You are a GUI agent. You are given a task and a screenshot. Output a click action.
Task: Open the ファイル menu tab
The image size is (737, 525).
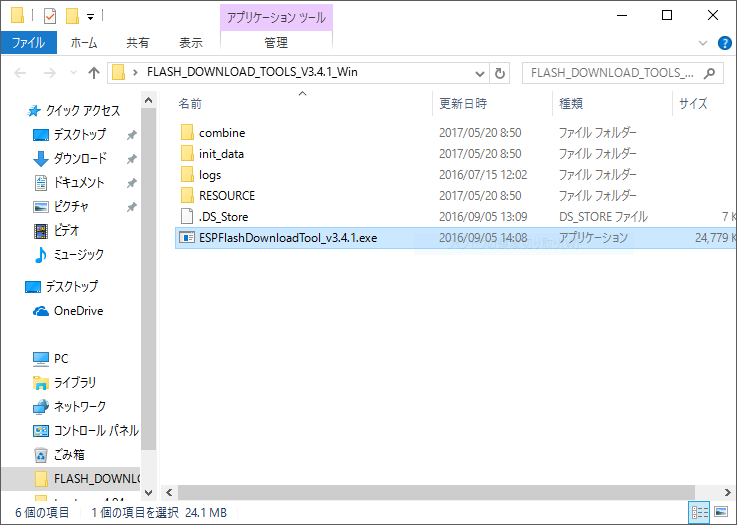click(x=29, y=43)
